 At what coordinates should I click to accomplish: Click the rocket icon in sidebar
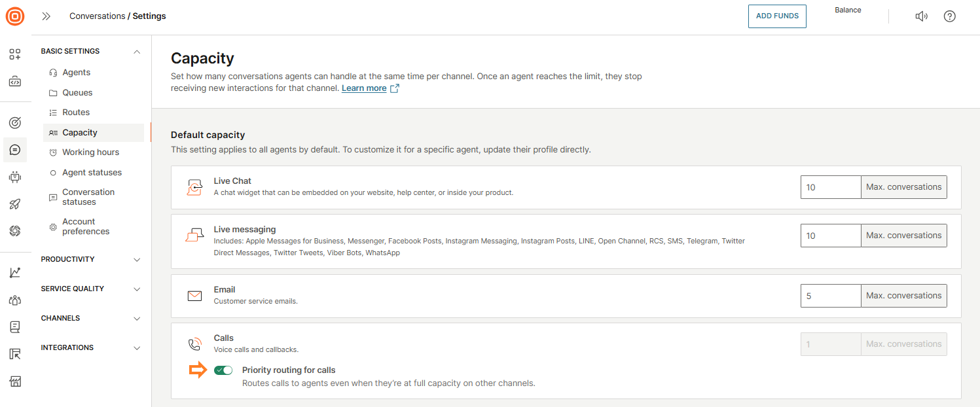[15, 204]
